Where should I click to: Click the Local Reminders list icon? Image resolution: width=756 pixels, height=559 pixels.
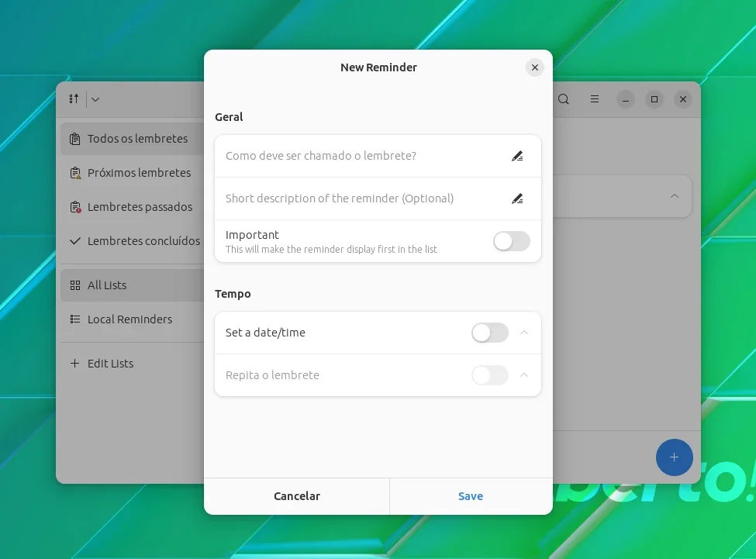point(75,319)
